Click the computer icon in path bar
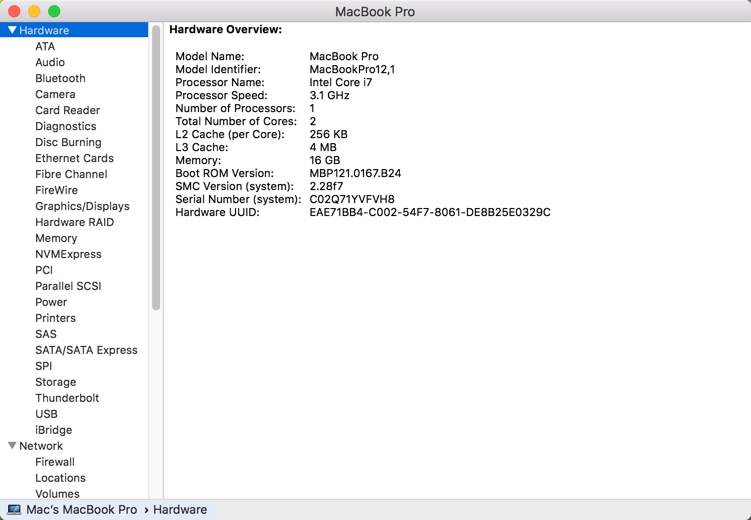The image size is (751, 520). pos(14,510)
